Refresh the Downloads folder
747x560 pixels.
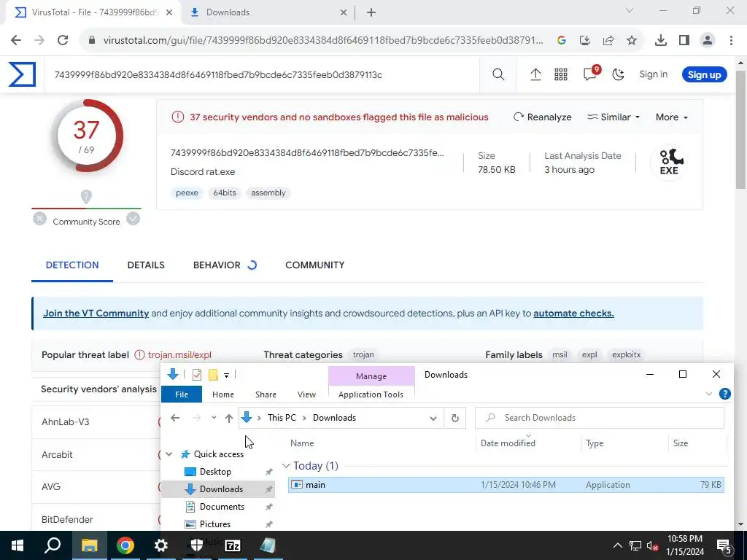pyautogui.click(x=455, y=418)
